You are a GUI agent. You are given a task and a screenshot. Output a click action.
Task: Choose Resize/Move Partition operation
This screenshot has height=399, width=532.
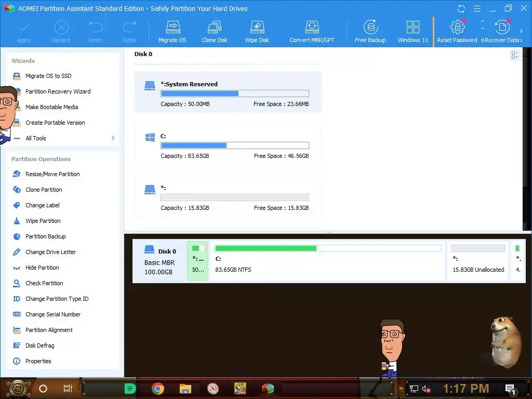pos(52,174)
